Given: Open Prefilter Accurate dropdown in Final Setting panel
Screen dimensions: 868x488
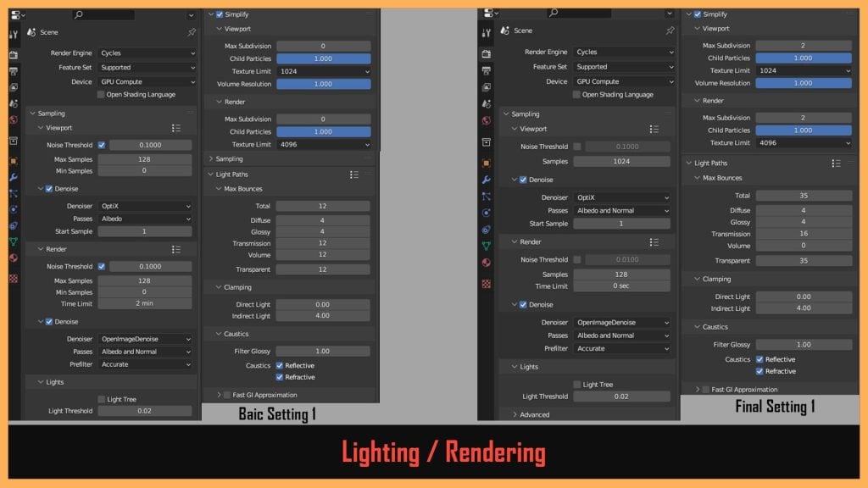Looking at the screenshot, I should tap(622, 348).
